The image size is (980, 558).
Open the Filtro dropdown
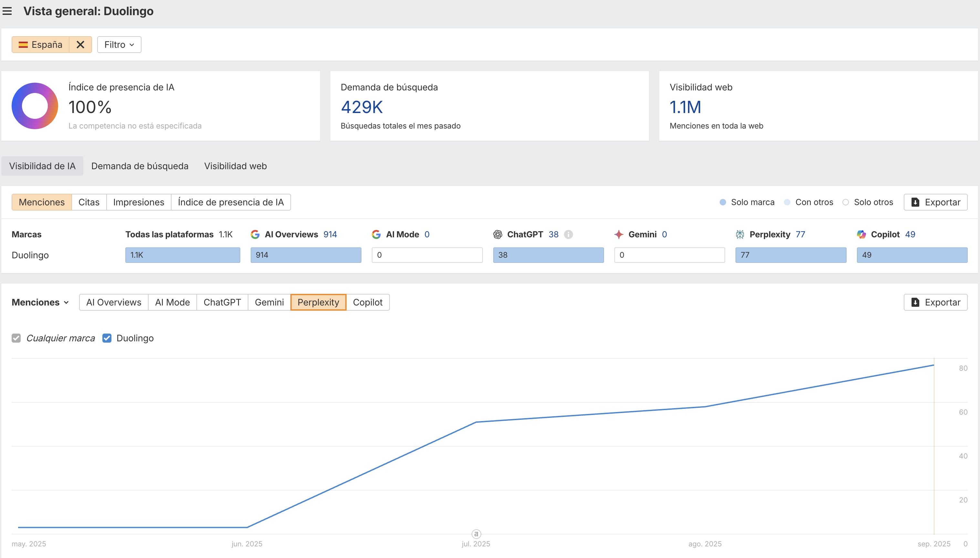pos(119,45)
